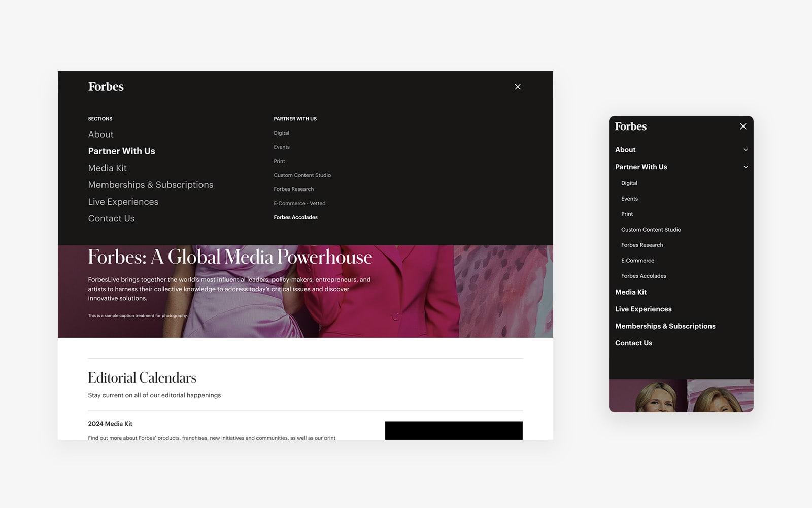Open Media Kit in desktop sections list
Image resolution: width=812 pixels, height=508 pixels.
(x=107, y=168)
